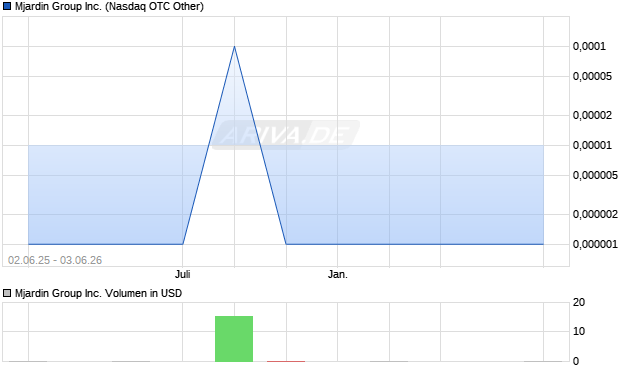Click the volume axis value '0'
620x371 pixels.
(576, 361)
